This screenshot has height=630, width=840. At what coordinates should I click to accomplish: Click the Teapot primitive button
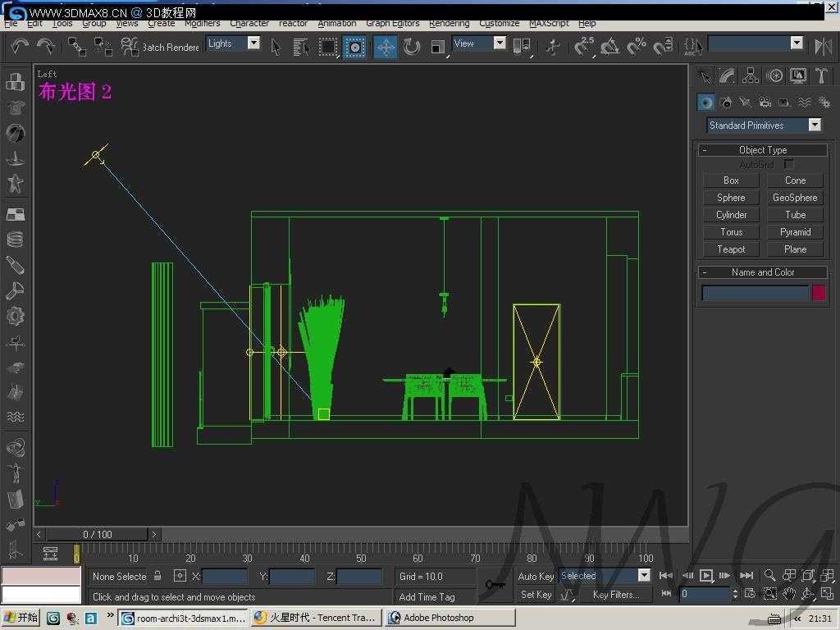pos(731,249)
